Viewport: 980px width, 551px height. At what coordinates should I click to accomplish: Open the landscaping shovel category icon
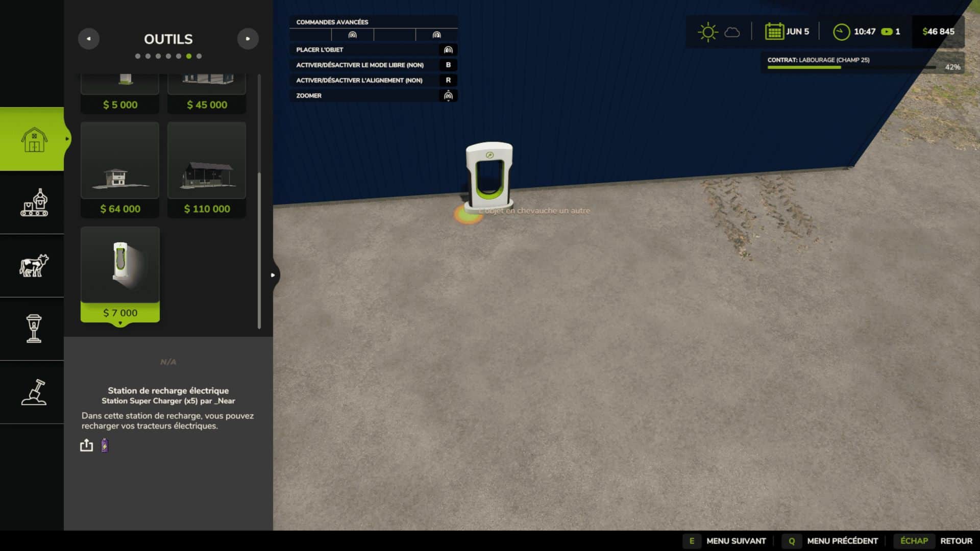pyautogui.click(x=34, y=392)
